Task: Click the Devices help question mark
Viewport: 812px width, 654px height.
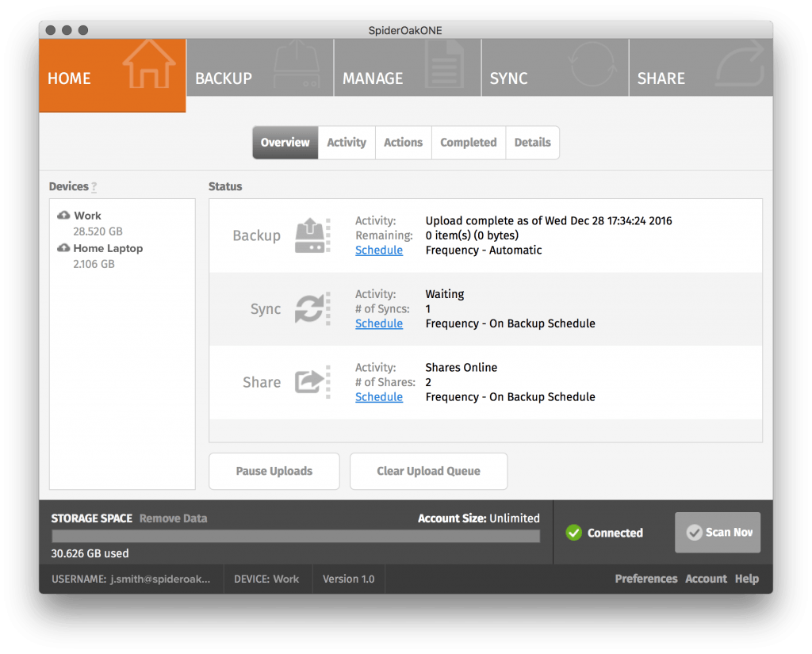Action: (94, 187)
